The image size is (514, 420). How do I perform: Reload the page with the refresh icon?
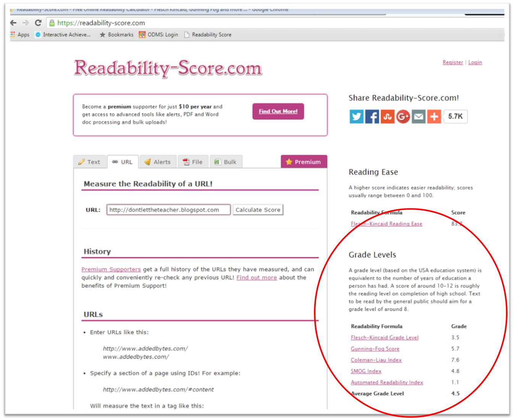click(38, 23)
